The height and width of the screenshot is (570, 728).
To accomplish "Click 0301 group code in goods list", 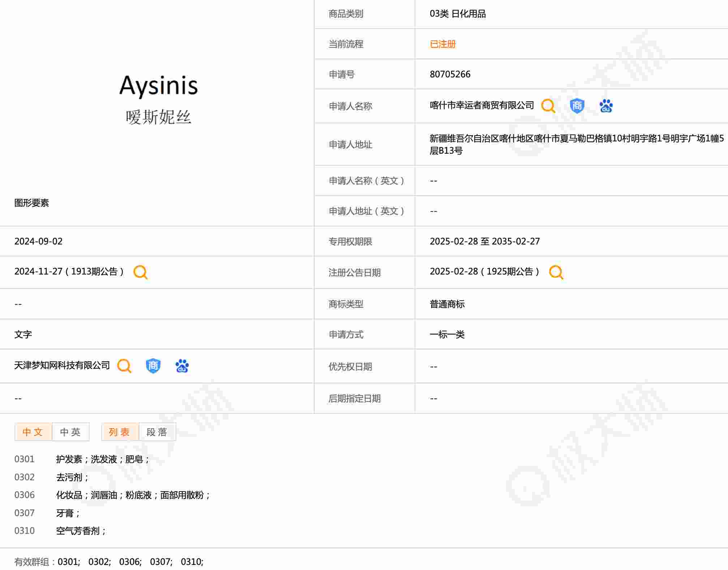I will pyautogui.click(x=24, y=459).
